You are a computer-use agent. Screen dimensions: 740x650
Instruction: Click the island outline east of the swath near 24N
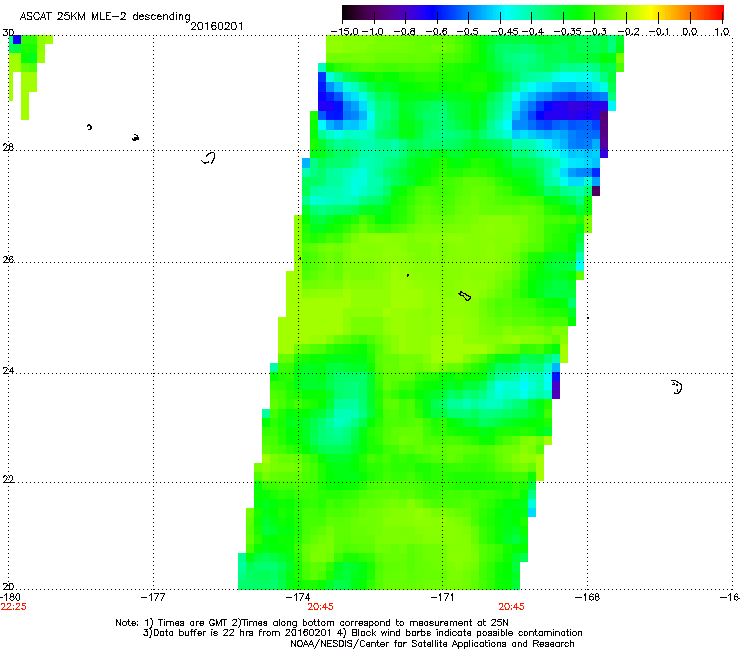(x=677, y=387)
